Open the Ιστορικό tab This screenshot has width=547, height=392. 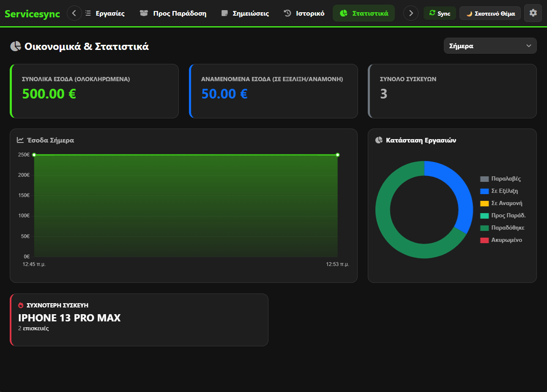(304, 13)
